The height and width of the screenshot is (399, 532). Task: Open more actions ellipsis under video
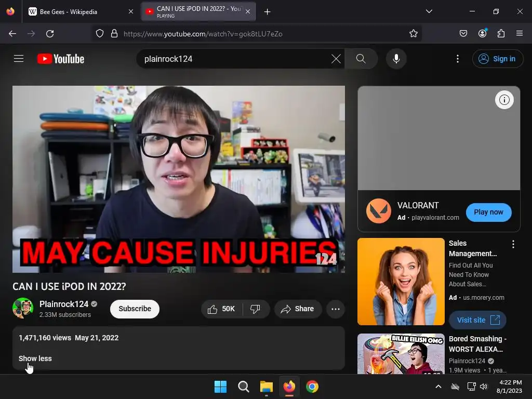click(x=335, y=309)
